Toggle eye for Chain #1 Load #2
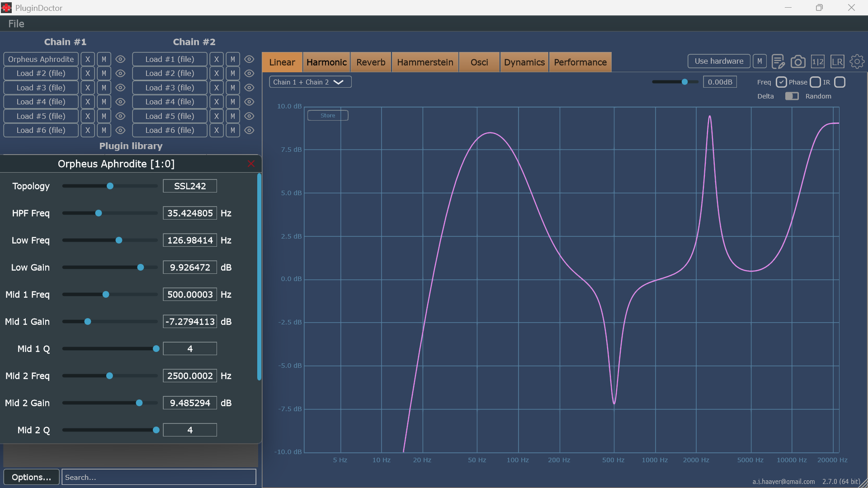 coord(120,73)
